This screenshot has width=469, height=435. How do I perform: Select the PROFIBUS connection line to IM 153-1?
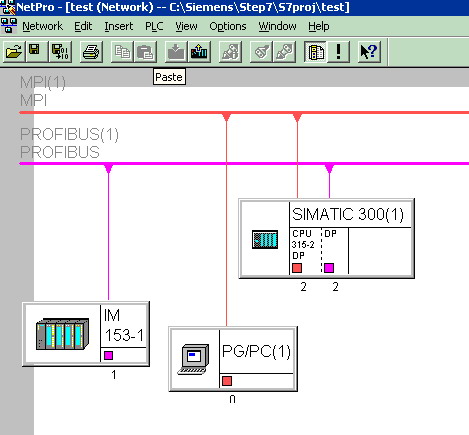(108, 233)
